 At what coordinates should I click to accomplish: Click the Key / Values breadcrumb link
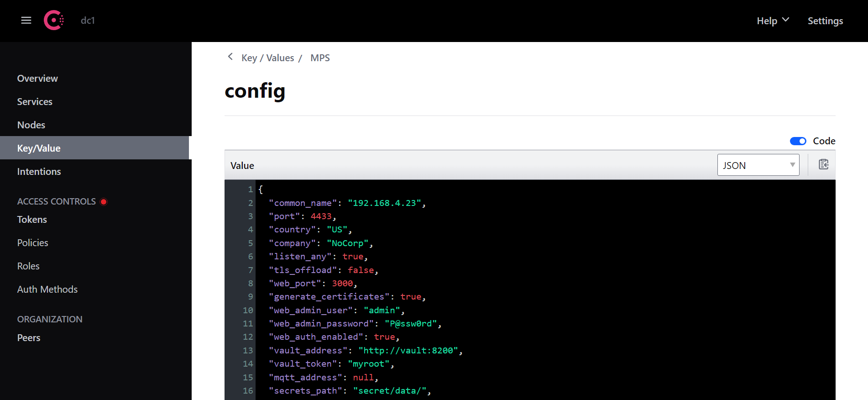(267, 58)
